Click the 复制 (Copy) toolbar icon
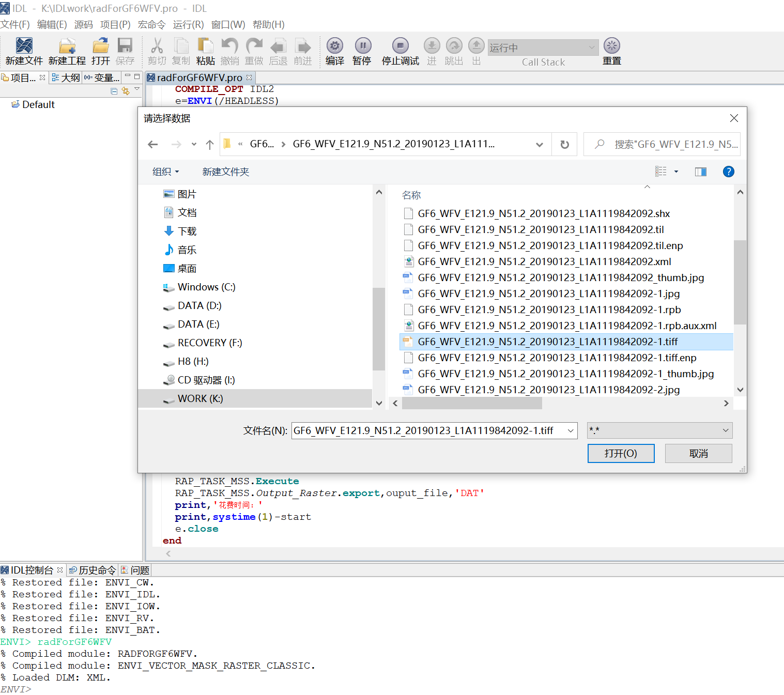 click(181, 46)
